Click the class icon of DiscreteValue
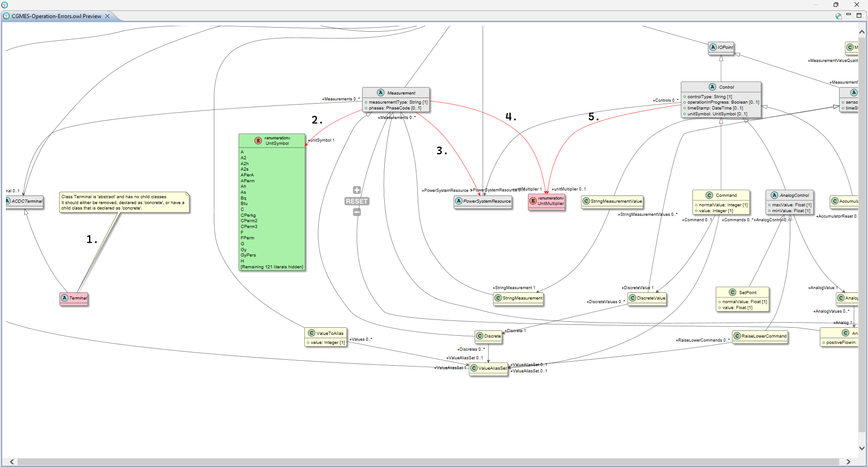Image resolution: width=868 pixels, height=467 pixels. [x=633, y=298]
